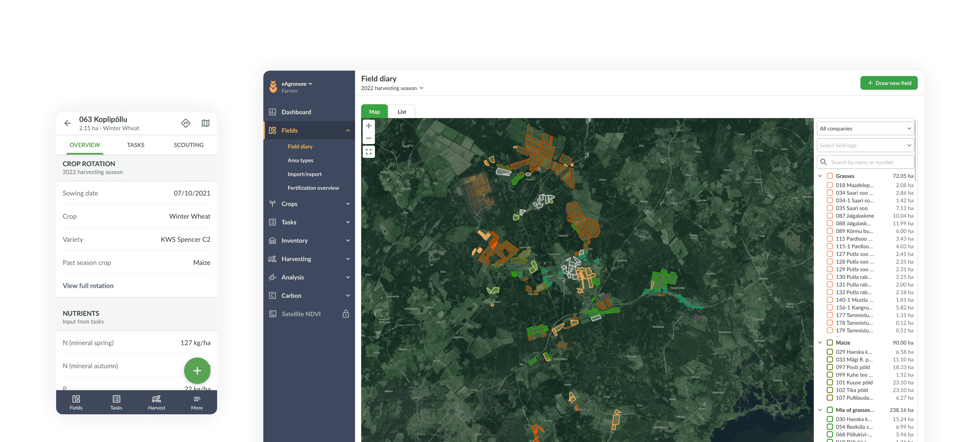This screenshot has width=980, height=442.
Task: Click the field search input box
Action: 865,162
